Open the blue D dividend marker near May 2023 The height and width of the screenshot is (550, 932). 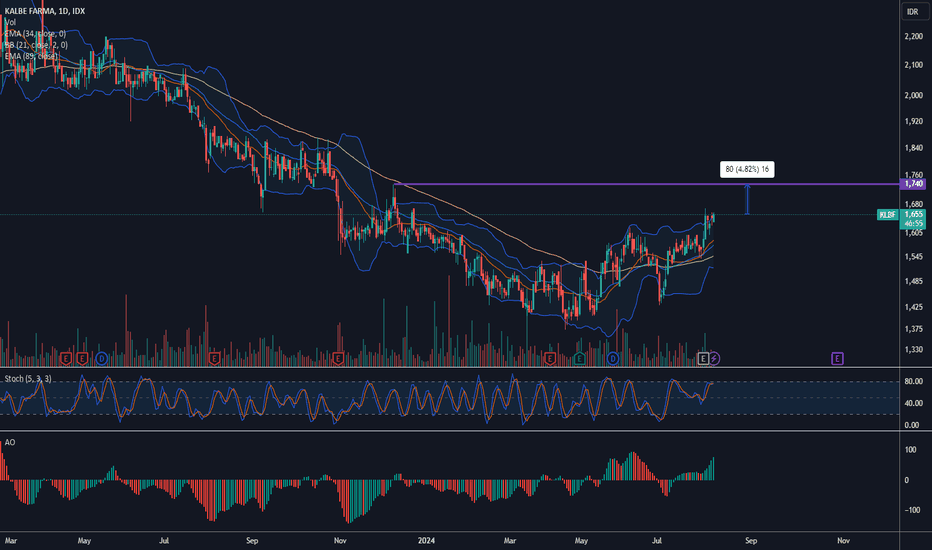[x=102, y=359]
